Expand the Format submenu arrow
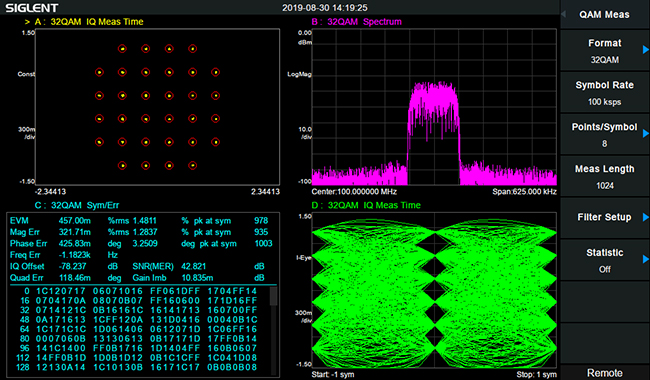This screenshot has height=380, width=650. [x=645, y=50]
